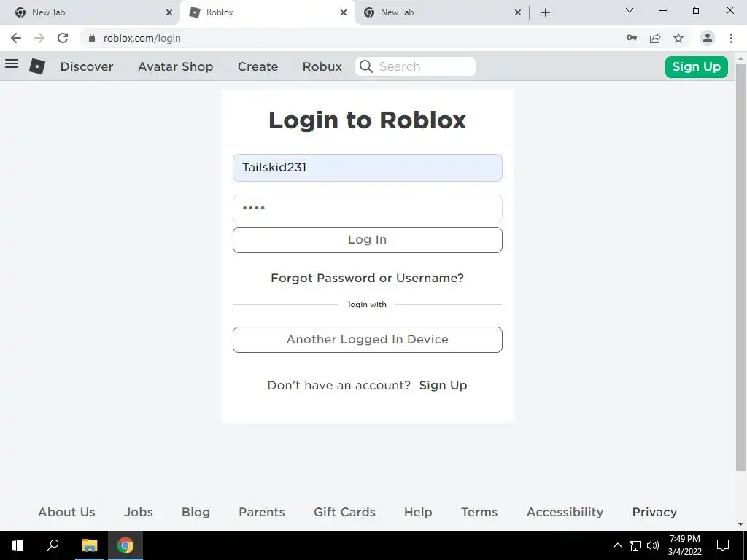The width and height of the screenshot is (747, 560).
Task: Focus the username field showing Tailskid231
Action: coord(368,168)
